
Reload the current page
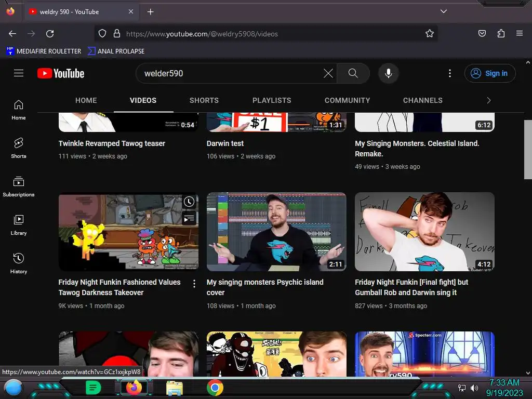click(x=50, y=34)
